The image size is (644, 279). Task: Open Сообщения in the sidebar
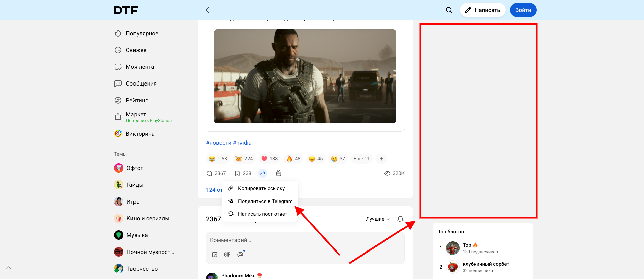tap(136, 83)
